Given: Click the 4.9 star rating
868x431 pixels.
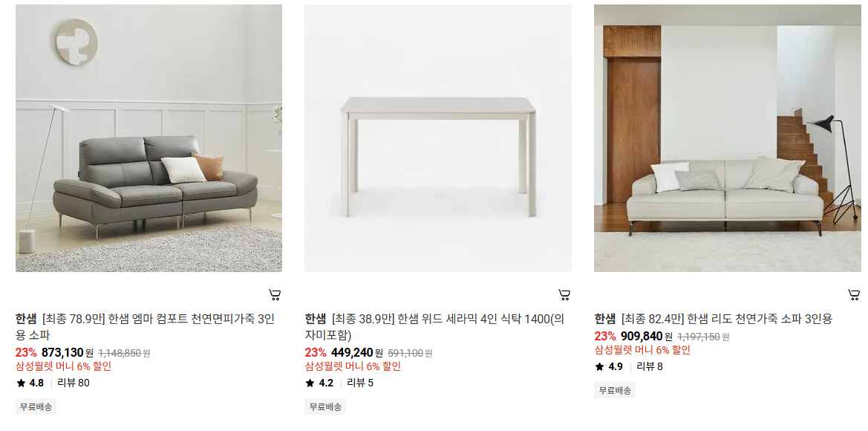Looking at the screenshot, I should tap(609, 366).
